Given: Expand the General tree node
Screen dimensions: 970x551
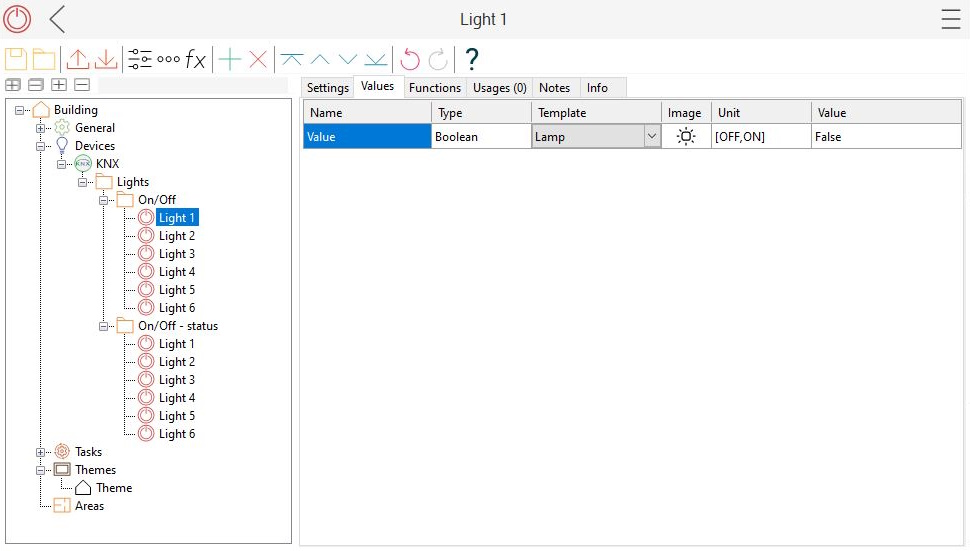Looking at the screenshot, I should click(x=40, y=128).
